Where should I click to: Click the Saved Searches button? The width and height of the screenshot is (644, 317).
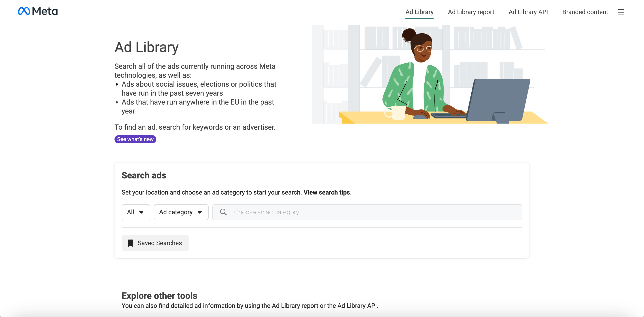point(155,243)
